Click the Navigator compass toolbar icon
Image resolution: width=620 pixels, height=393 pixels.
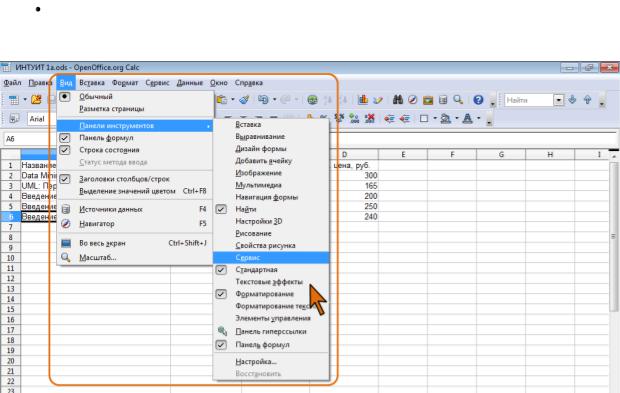[412, 100]
